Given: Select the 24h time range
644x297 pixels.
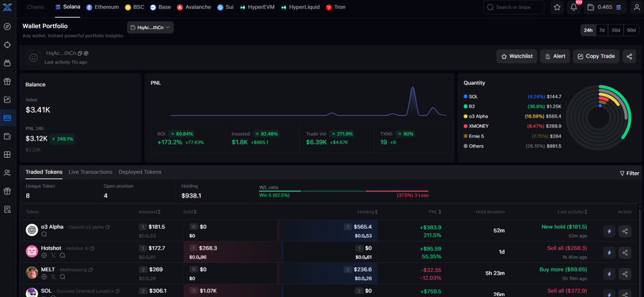Looking at the screenshot, I should click(588, 30).
